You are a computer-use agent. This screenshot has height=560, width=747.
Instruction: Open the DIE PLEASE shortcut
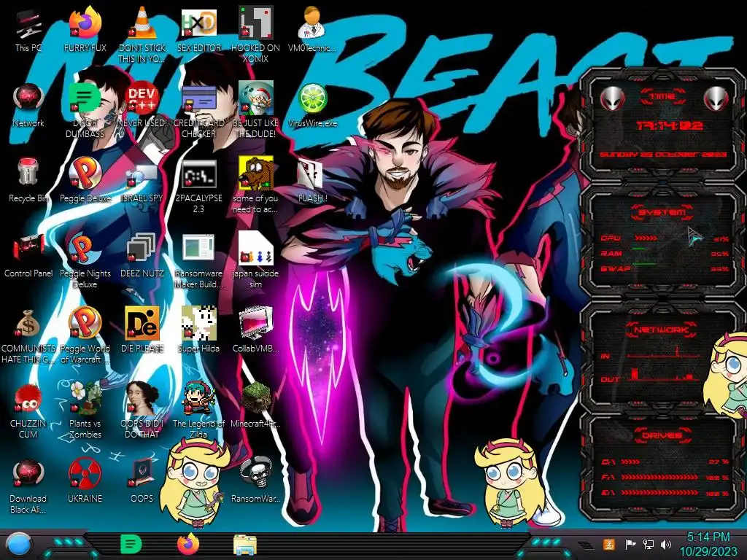pos(142,323)
